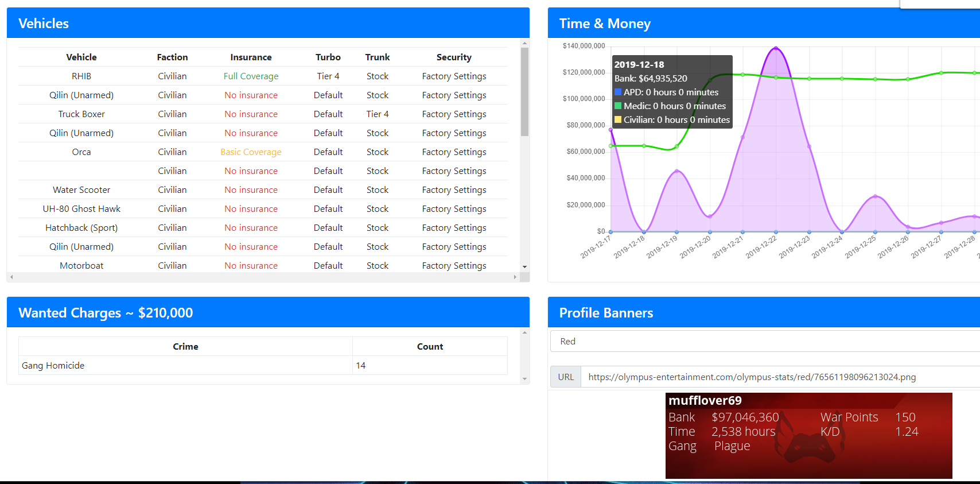Click the mufflover69 red banner image

click(x=808, y=436)
